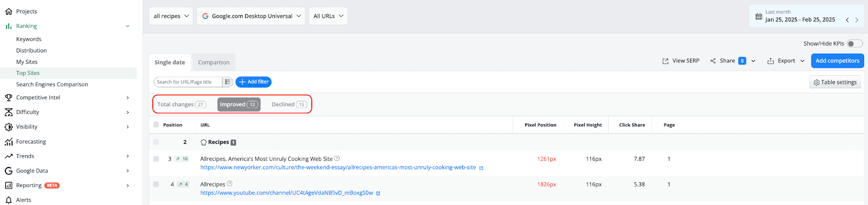
Task: Open youtube.com link external icon
Action: (x=378, y=193)
